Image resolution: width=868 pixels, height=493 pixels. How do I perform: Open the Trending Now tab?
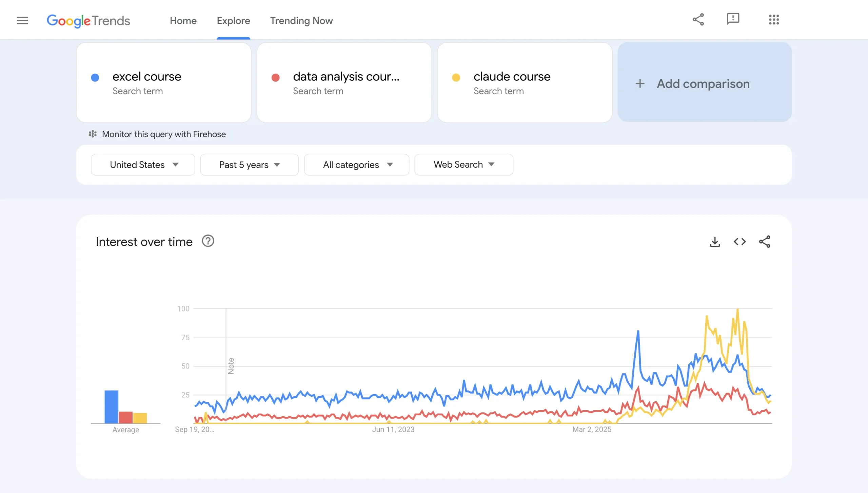pos(301,21)
